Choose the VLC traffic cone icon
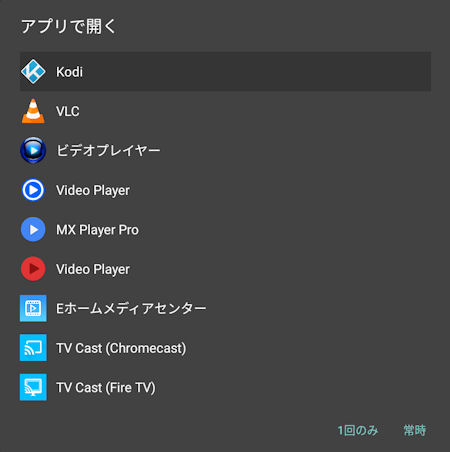The width and height of the screenshot is (450, 452). coord(33,111)
